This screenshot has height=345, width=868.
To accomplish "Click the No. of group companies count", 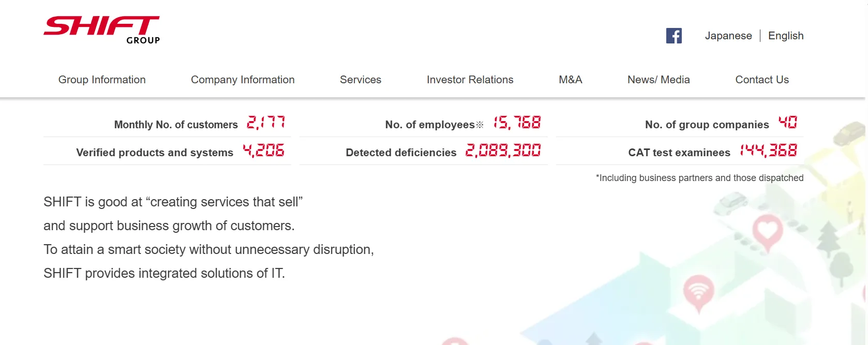I will 787,123.
